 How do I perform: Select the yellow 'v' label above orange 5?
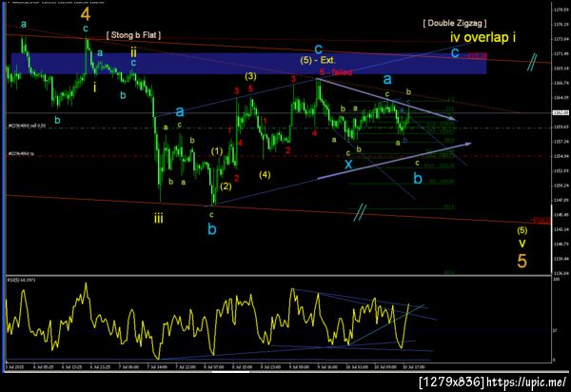pos(522,244)
